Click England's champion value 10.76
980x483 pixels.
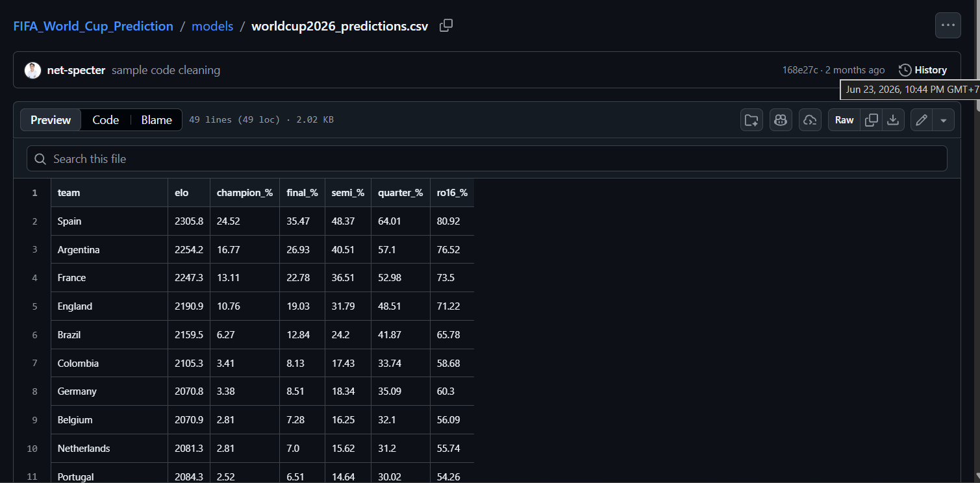[245, 306]
